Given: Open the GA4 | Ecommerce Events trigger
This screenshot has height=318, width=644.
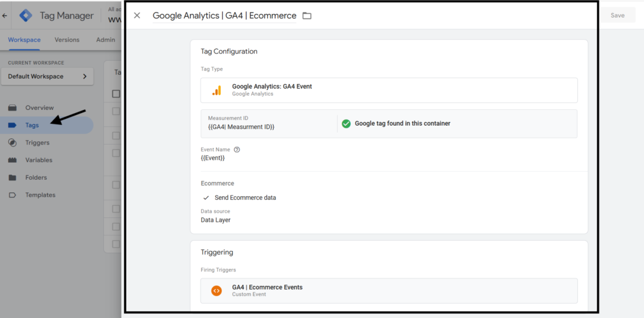Looking at the screenshot, I should tap(389, 291).
